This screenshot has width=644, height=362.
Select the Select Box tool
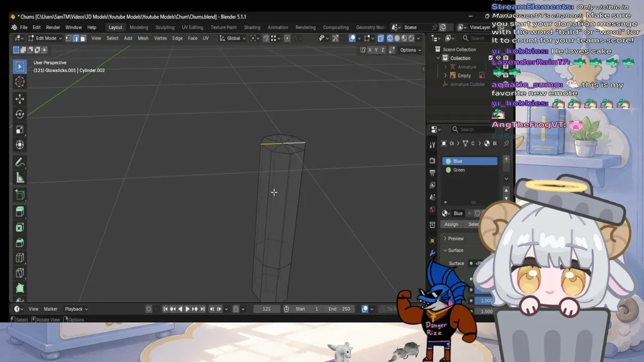point(20,66)
